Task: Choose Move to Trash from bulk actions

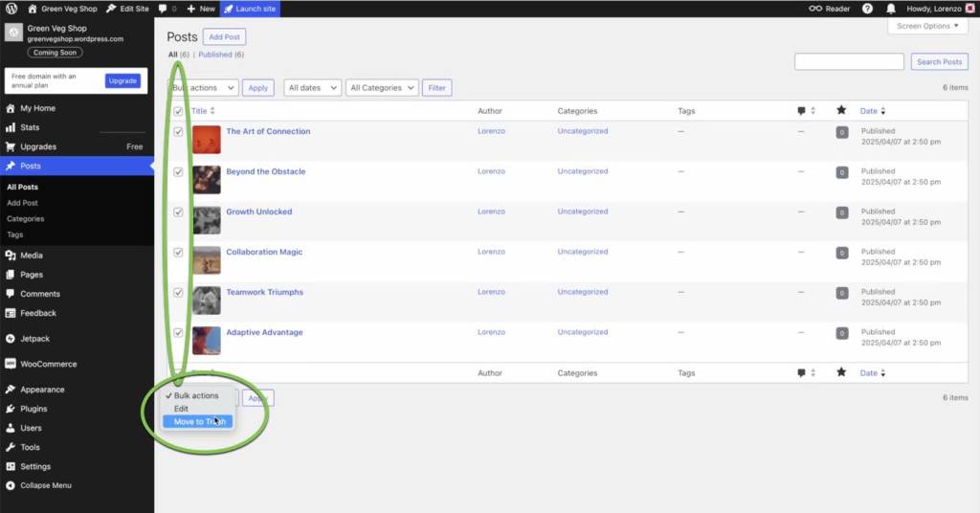Action: tap(197, 421)
